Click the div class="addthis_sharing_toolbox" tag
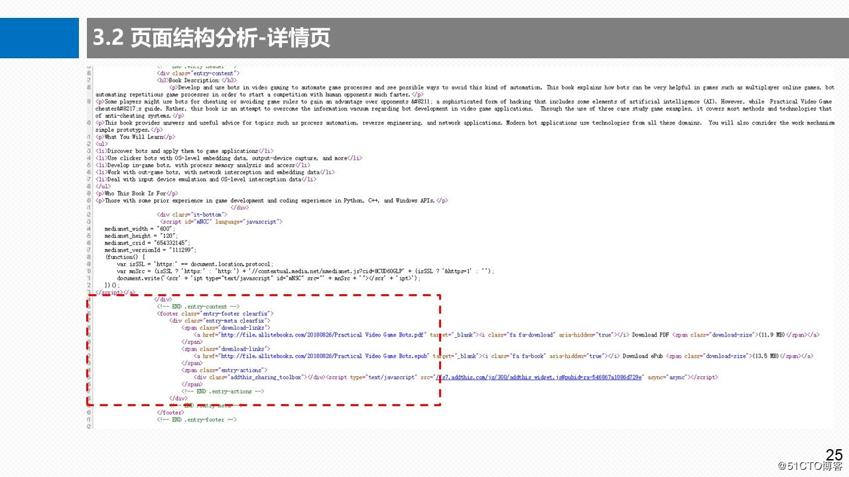 pyautogui.click(x=251, y=377)
